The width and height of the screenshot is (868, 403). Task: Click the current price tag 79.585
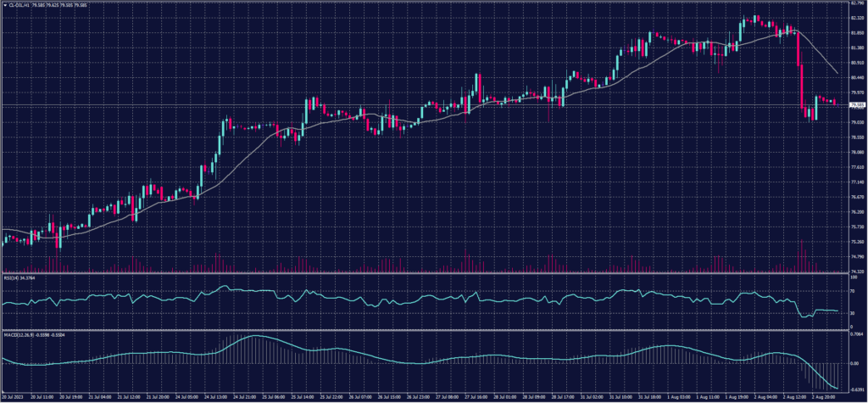pos(856,105)
